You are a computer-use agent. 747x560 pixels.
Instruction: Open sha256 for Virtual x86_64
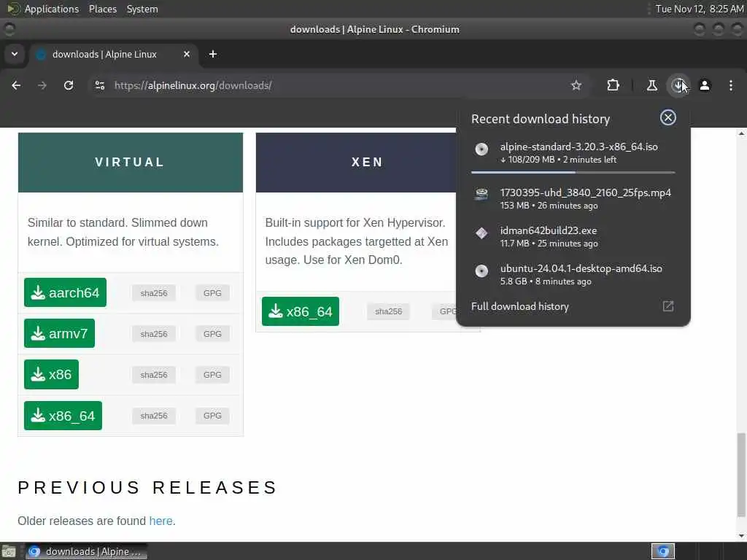coord(154,416)
